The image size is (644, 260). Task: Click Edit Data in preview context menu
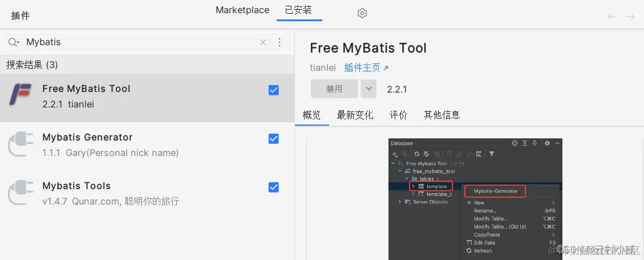click(x=484, y=243)
